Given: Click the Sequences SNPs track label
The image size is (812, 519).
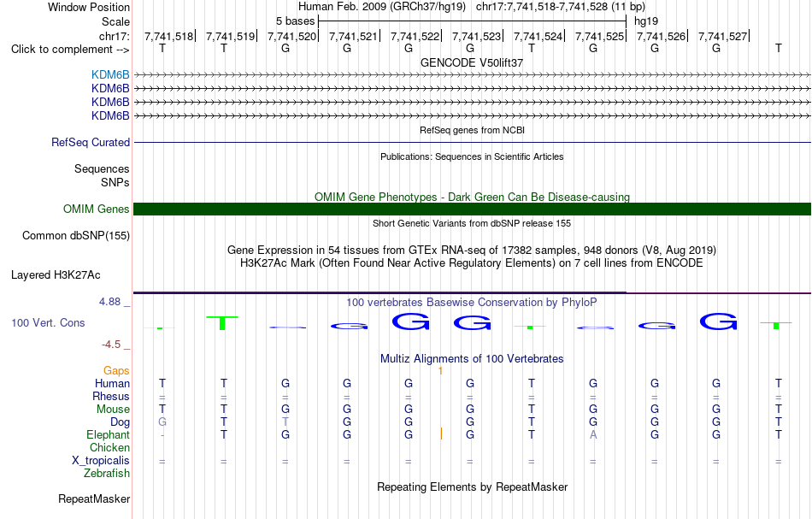Looking at the screenshot, I should [102, 175].
